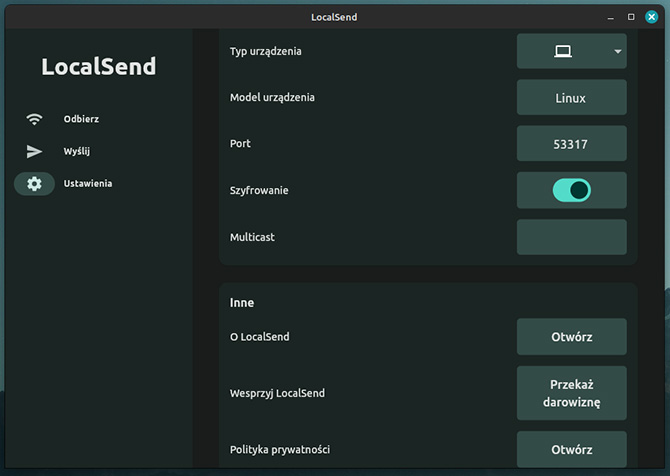Edit the Model urządzenia field showing Linux
The width and height of the screenshot is (670, 476).
pyautogui.click(x=572, y=97)
